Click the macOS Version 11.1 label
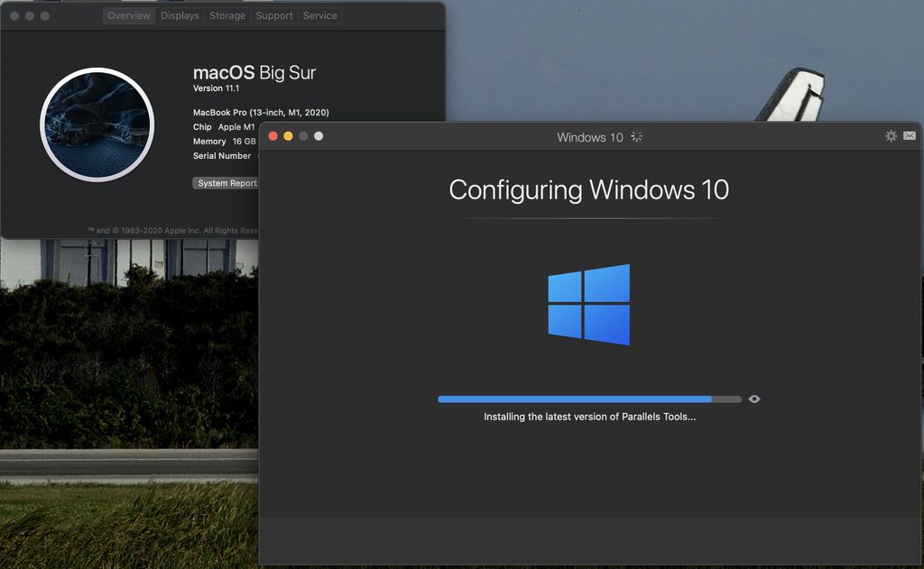 point(217,88)
